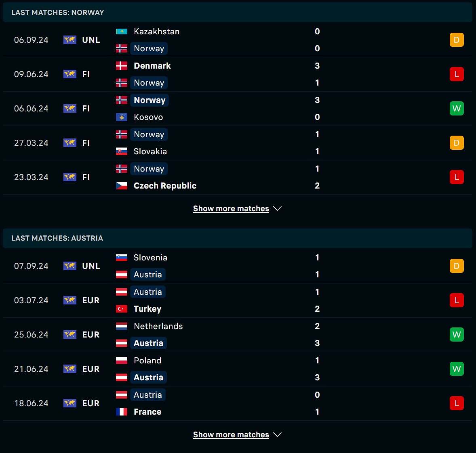Click the Denmark flag icon
The image size is (476, 453).
coord(122,66)
